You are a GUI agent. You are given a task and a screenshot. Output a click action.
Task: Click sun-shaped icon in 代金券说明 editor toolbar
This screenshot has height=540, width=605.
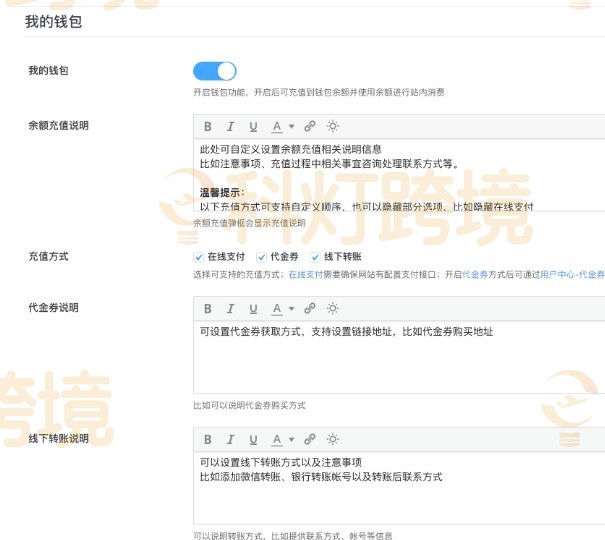click(333, 308)
